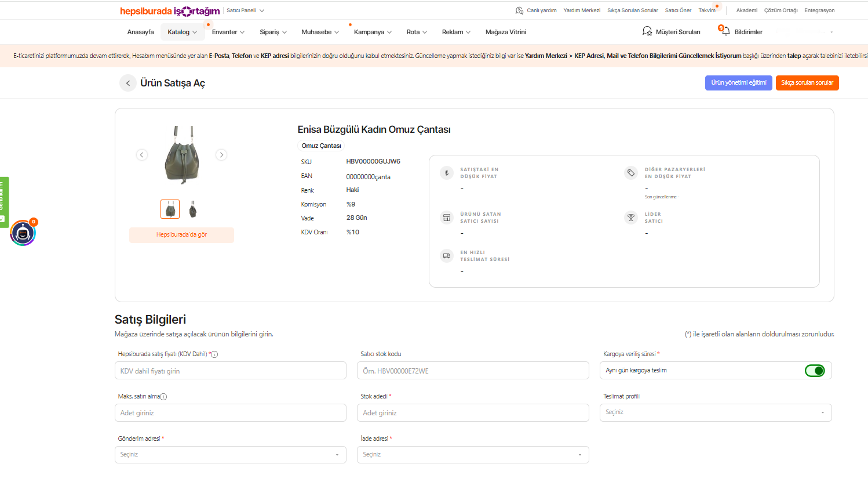
Task: Go to Anasayfa
Action: 141,32
